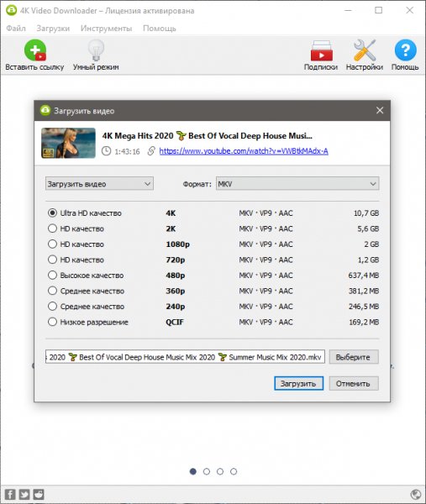Click the Вставить ссылку paste link icon
426x504 pixels.
point(34,50)
